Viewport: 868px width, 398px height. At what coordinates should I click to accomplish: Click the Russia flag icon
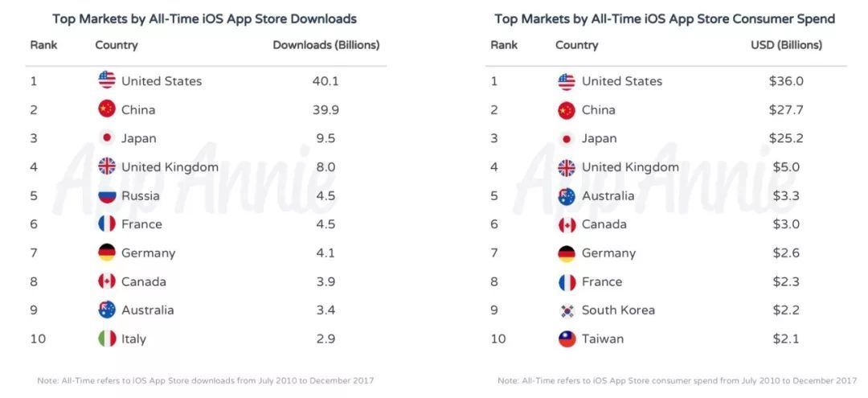107,195
